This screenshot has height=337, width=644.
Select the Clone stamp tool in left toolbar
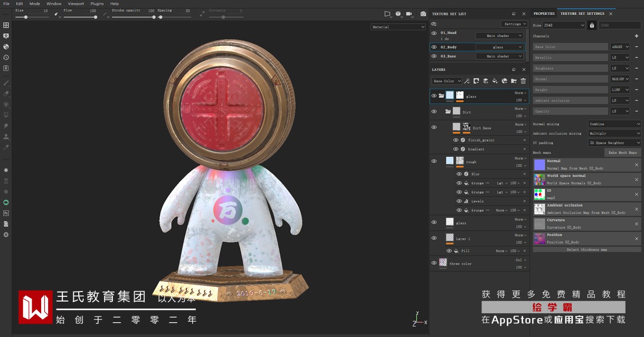click(6, 136)
